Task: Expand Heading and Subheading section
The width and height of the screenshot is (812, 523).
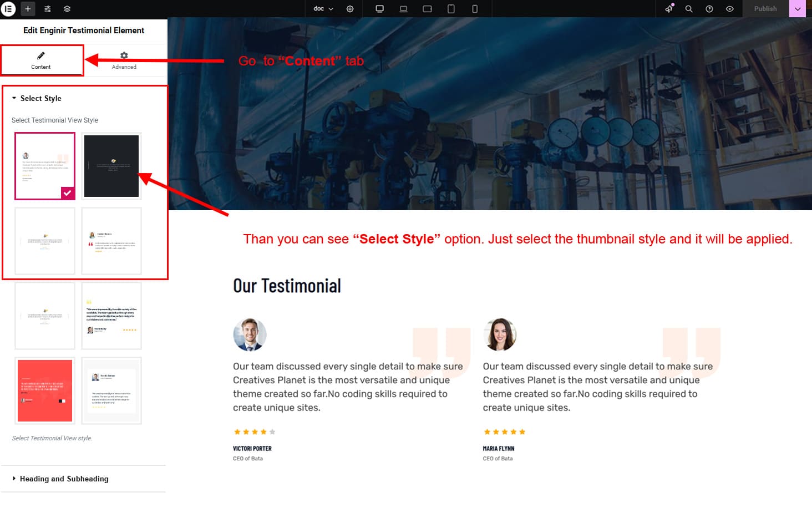Action: click(64, 479)
